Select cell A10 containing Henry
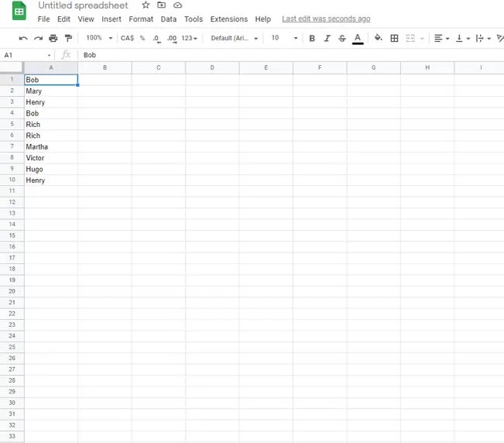The height and width of the screenshot is (443, 504). pos(51,180)
